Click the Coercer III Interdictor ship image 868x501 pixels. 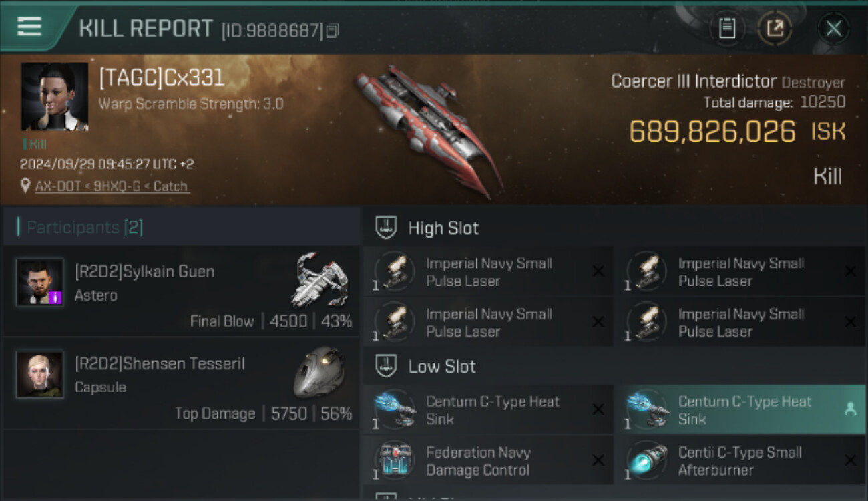(x=429, y=130)
